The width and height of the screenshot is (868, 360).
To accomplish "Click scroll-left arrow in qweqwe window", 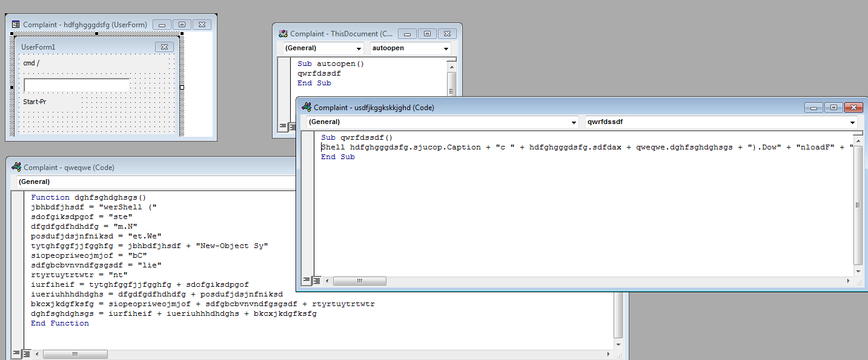I will (x=38, y=354).
